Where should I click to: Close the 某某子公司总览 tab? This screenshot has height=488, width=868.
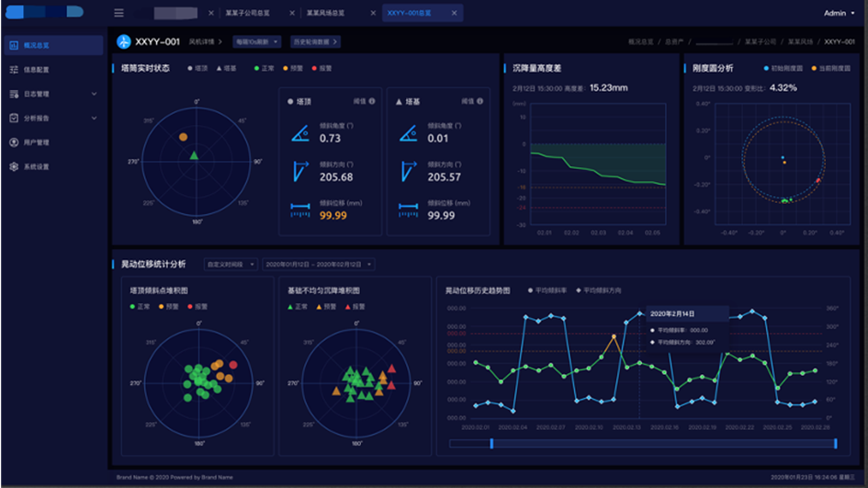[292, 13]
